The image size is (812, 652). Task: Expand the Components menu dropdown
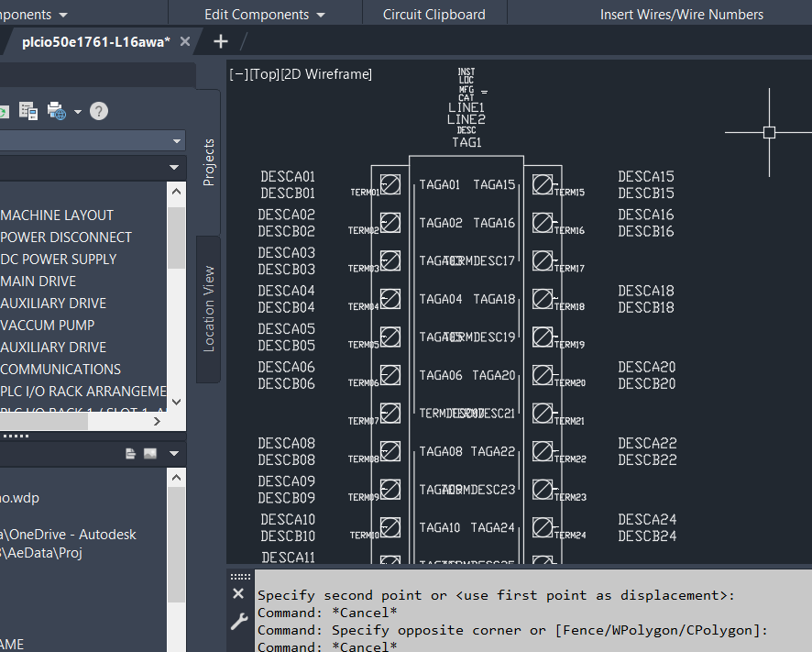pyautogui.click(x=61, y=14)
